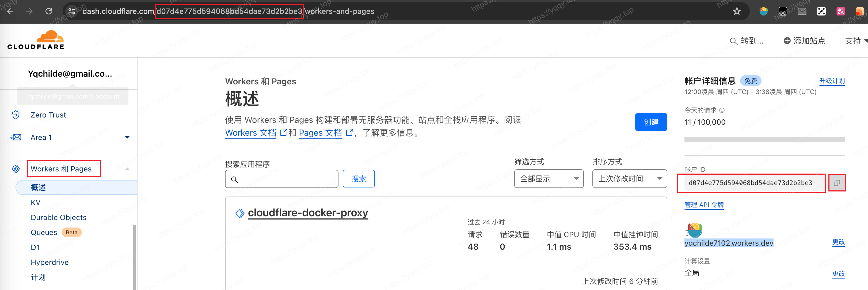This screenshot has height=290, width=868.
Task: Open the 全部显示 filter dropdown
Action: [x=549, y=179]
